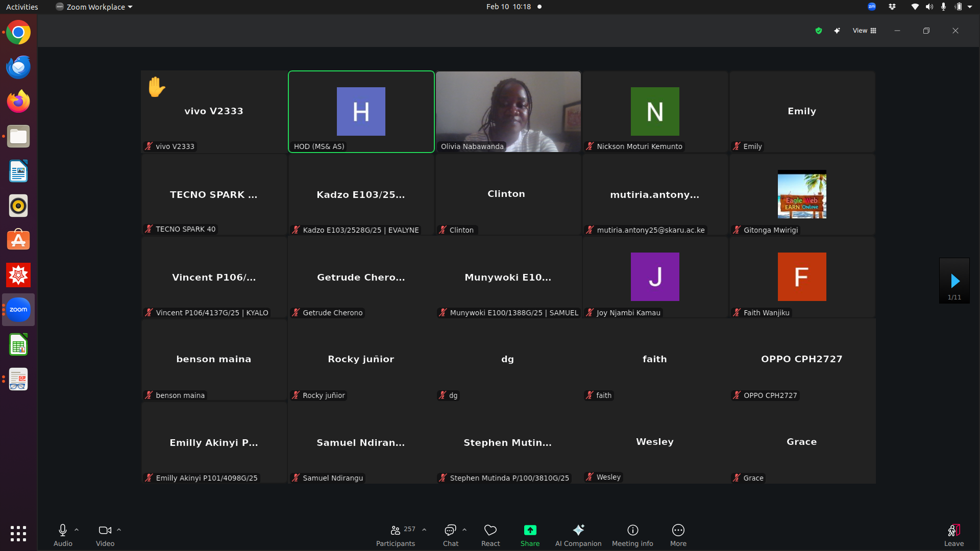Screen dimensions: 980x551
Task: Open Files manager from the dock
Action: tap(18, 136)
